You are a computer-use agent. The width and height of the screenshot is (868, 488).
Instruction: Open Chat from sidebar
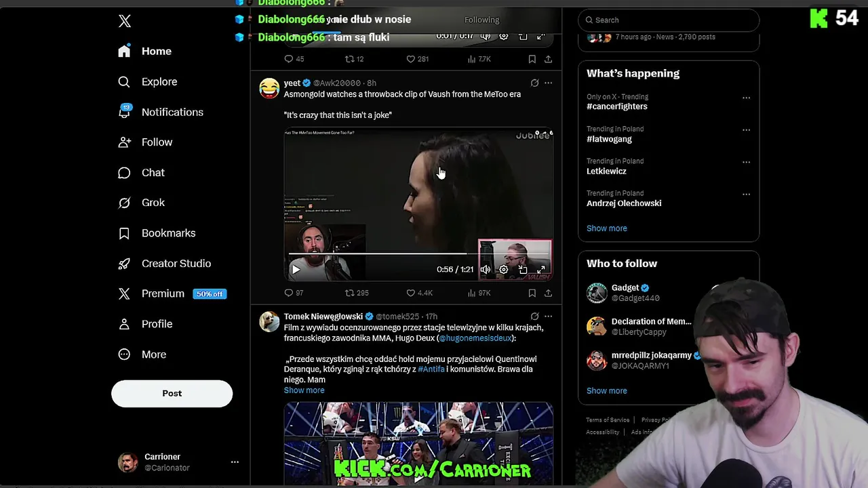(141, 173)
